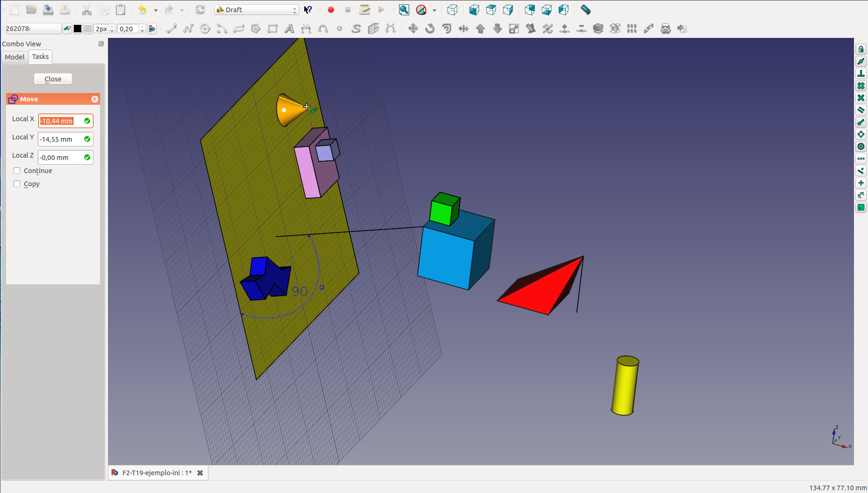Click the Close button in Tasks
The width and height of the screenshot is (868, 493).
(53, 79)
